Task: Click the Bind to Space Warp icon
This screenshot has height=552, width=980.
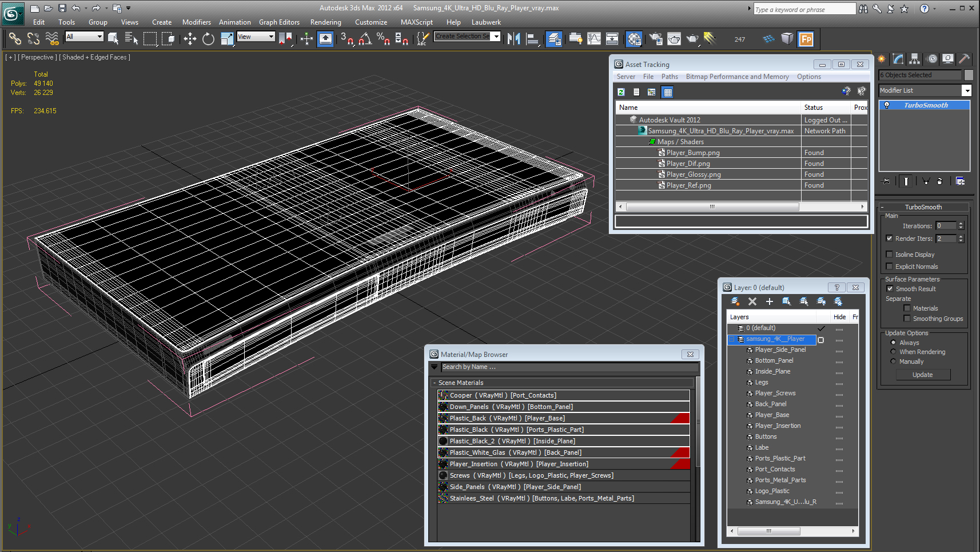Action: pyautogui.click(x=52, y=38)
